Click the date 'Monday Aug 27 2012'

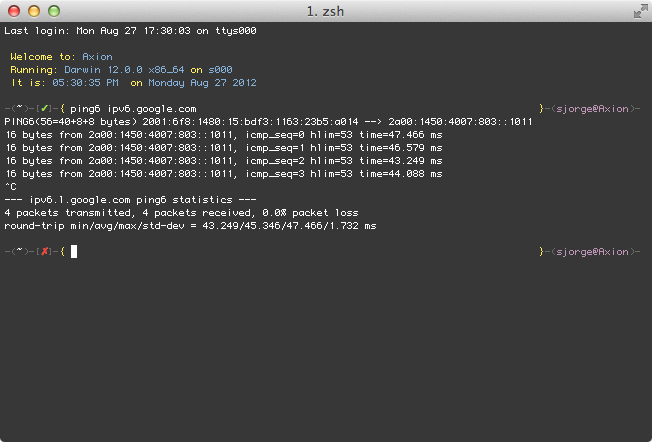[202, 83]
